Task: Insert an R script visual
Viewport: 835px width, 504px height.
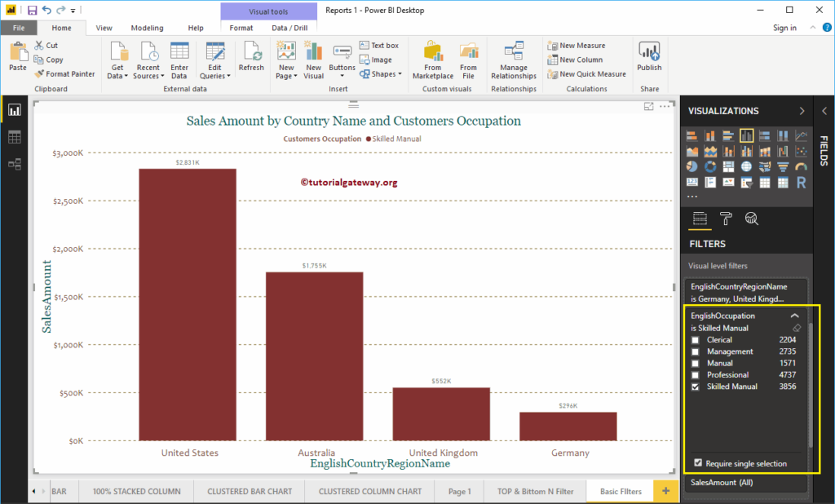Action: point(801,183)
